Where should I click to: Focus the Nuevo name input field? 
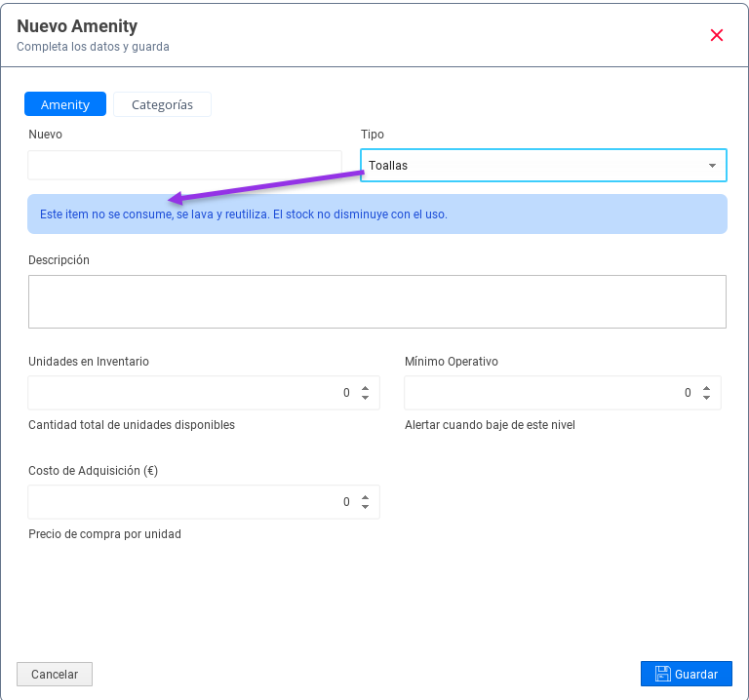point(184,165)
